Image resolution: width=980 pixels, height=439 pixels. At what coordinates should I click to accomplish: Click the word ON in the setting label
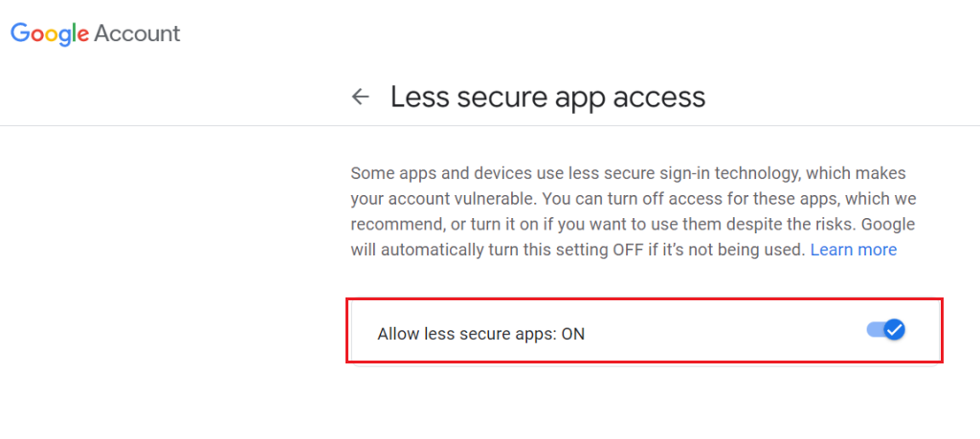click(x=573, y=334)
